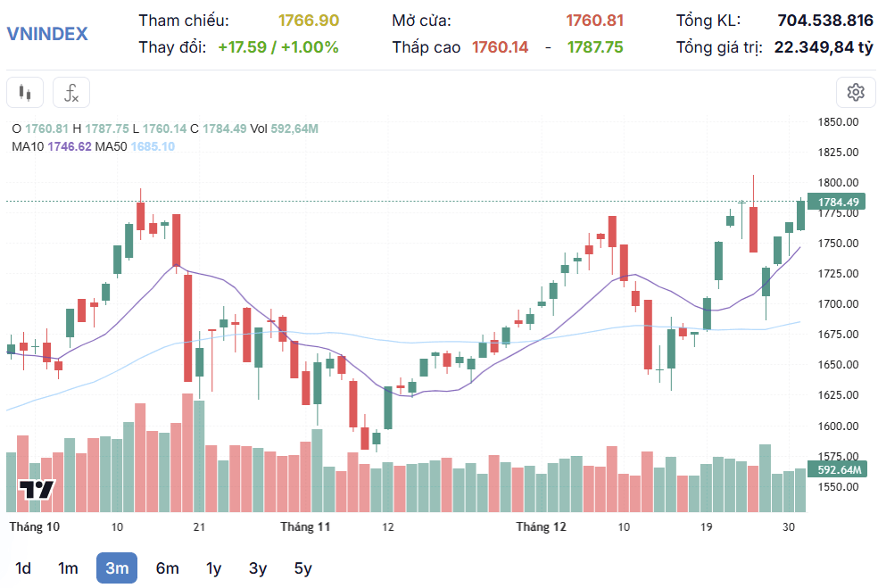The width and height of the screenshot is (878, 588).
Task: Click the VNINDEX symbol title
Action: pyautogui.click(x=47, y=34)
